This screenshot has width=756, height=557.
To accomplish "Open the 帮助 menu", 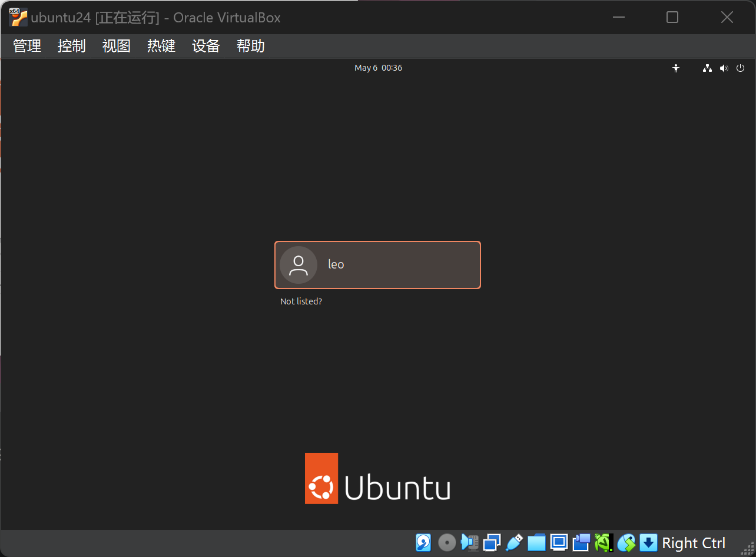I will coord(251,46).
